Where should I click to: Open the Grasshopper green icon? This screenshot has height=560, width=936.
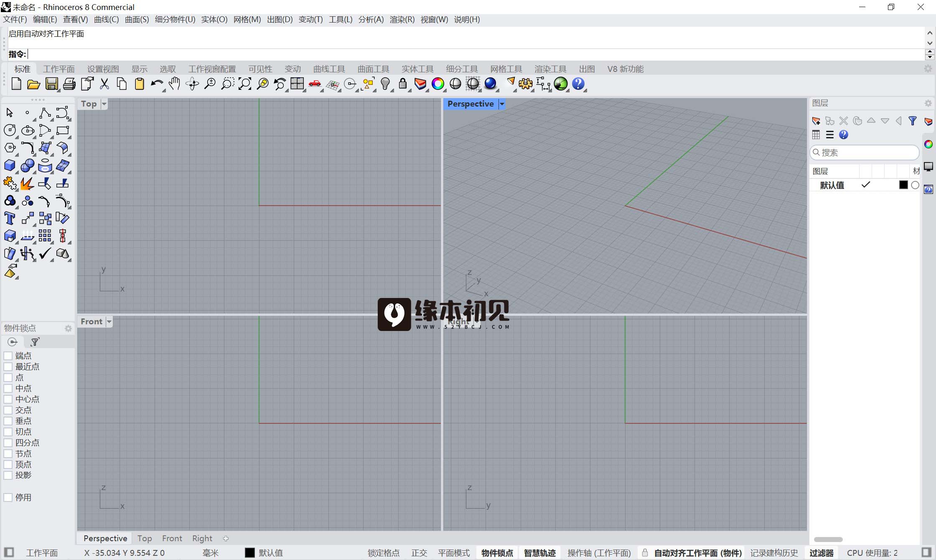pyautogui.click(x=561, y=84)
